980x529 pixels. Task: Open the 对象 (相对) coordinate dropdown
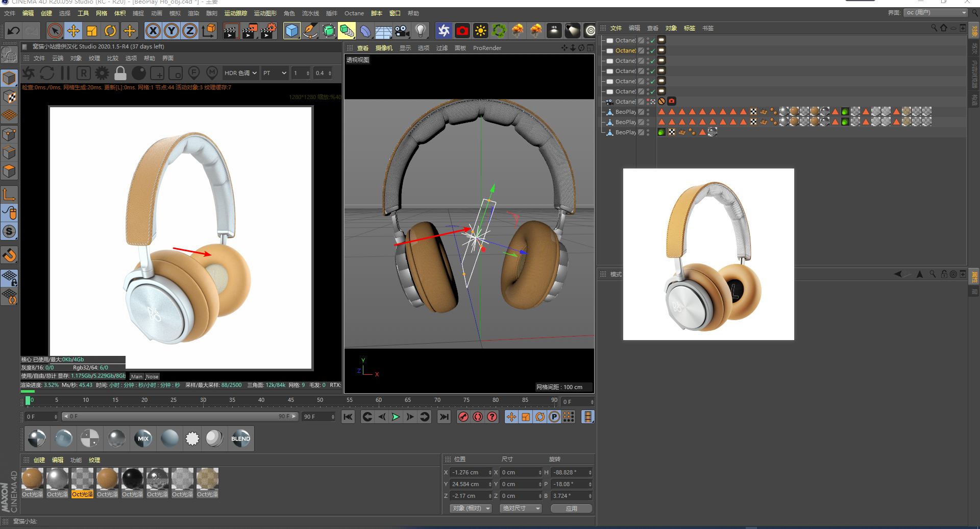pyautogui.click(x=471, y=509)
